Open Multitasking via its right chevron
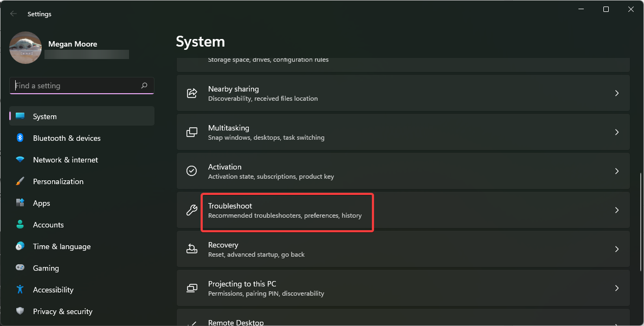644x326 pixels. point(616,132)
